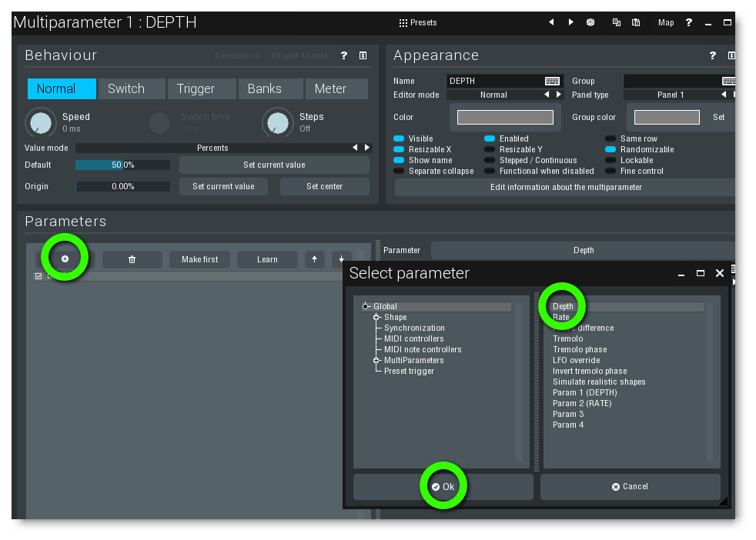
Task: Click the Group color swatch
Action: tap(667, 117)
